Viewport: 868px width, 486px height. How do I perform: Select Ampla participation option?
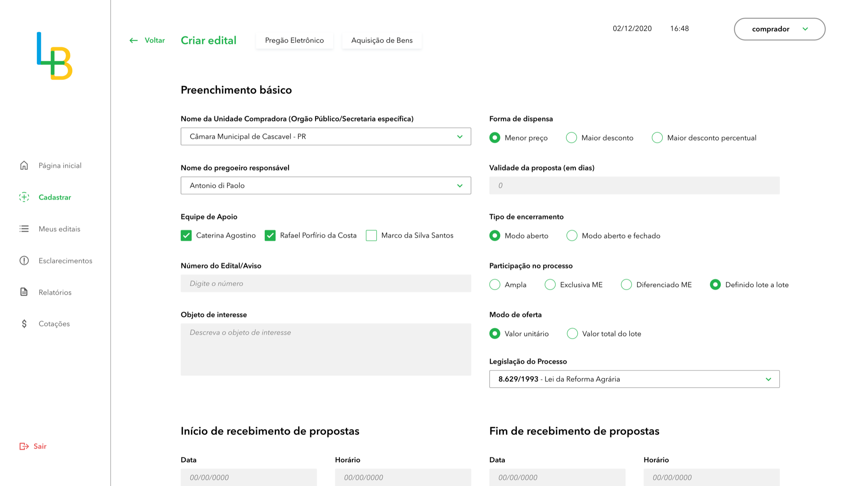point(495,285)
